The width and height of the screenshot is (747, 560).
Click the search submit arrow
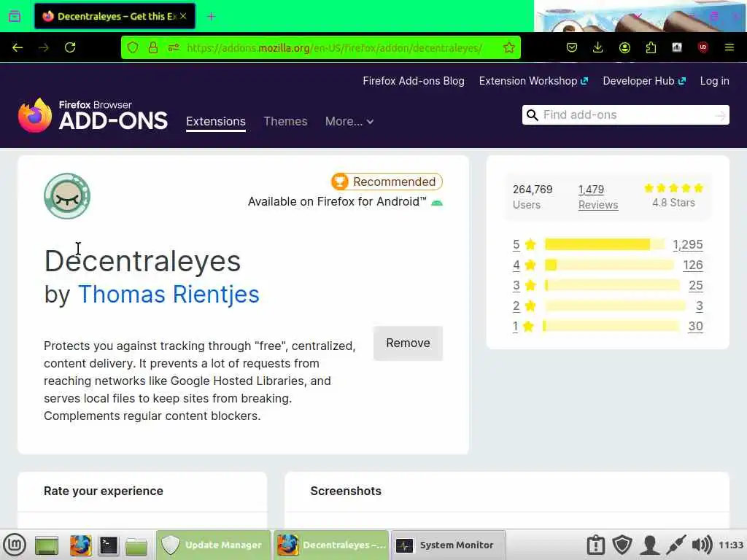pos(720,115)
